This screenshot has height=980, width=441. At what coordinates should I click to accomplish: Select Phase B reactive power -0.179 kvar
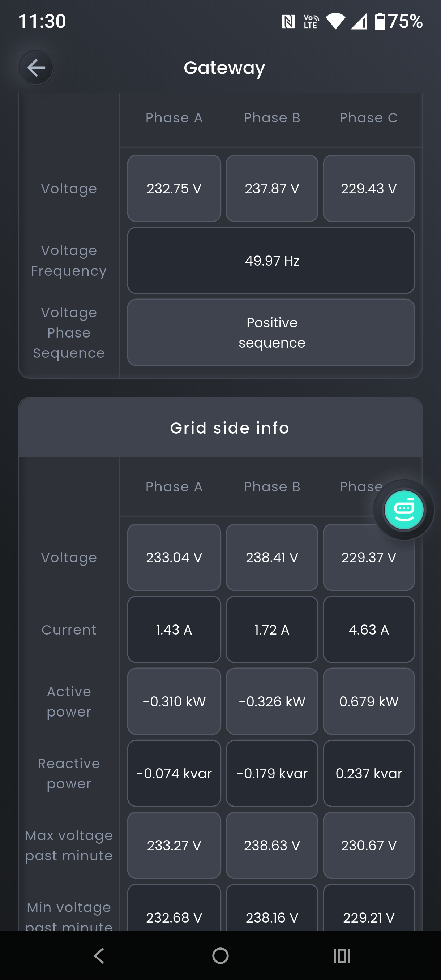pyautogui.click(x=272, y=773)
